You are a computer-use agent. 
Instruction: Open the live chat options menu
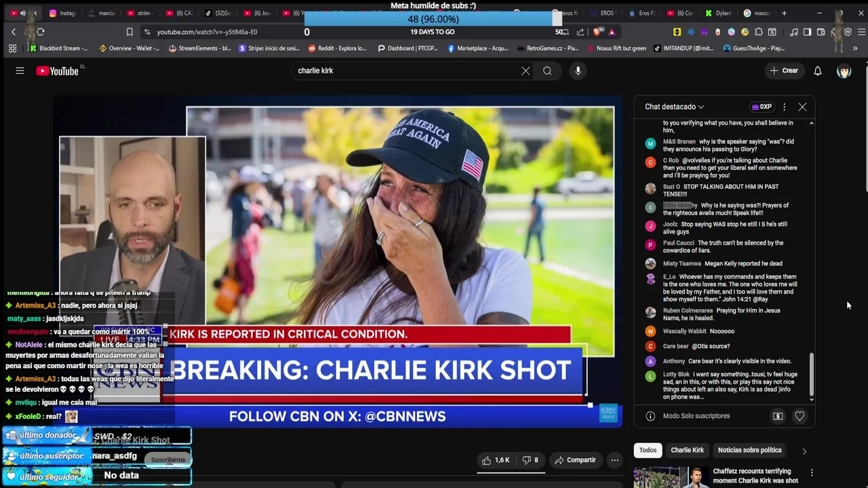pos(784,107)
